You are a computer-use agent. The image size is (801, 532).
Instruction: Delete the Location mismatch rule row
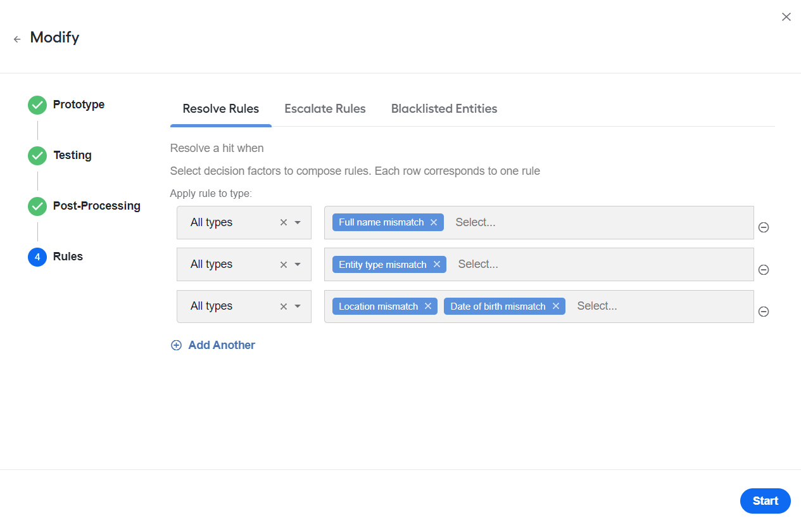[x=764, y=311]
